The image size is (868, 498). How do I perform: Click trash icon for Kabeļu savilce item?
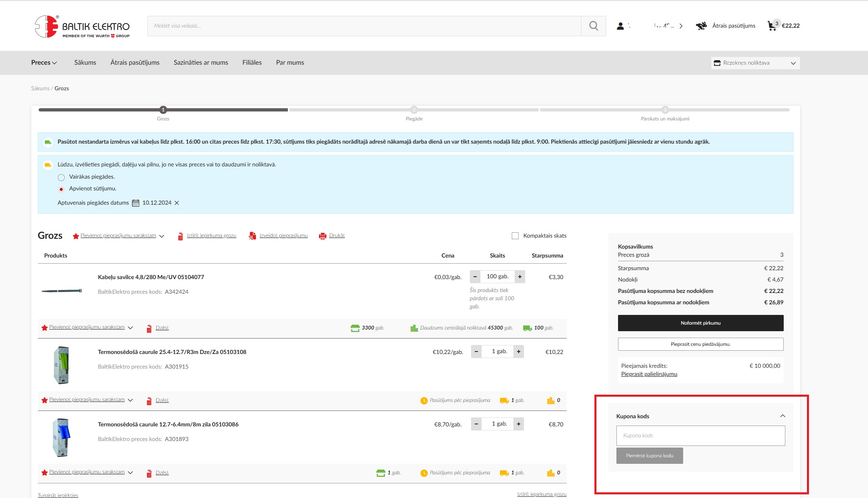(149, 328)
